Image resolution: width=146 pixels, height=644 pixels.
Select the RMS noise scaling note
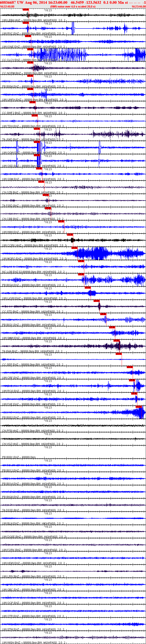click(73, 6)
